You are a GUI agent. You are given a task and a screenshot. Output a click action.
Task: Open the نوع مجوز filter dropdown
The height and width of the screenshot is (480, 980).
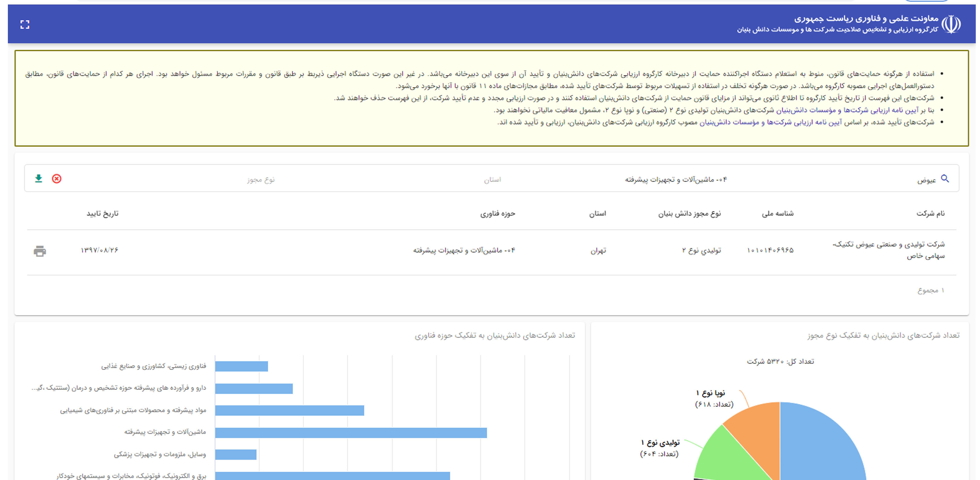(x=261, y=179)
